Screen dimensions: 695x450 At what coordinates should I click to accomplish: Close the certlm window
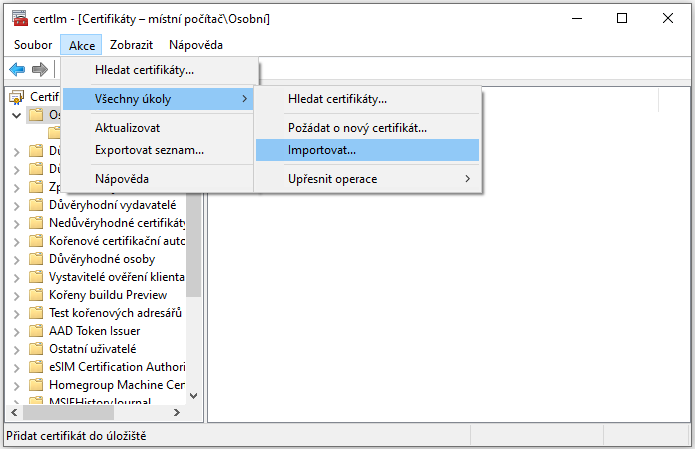click(668, 19)
